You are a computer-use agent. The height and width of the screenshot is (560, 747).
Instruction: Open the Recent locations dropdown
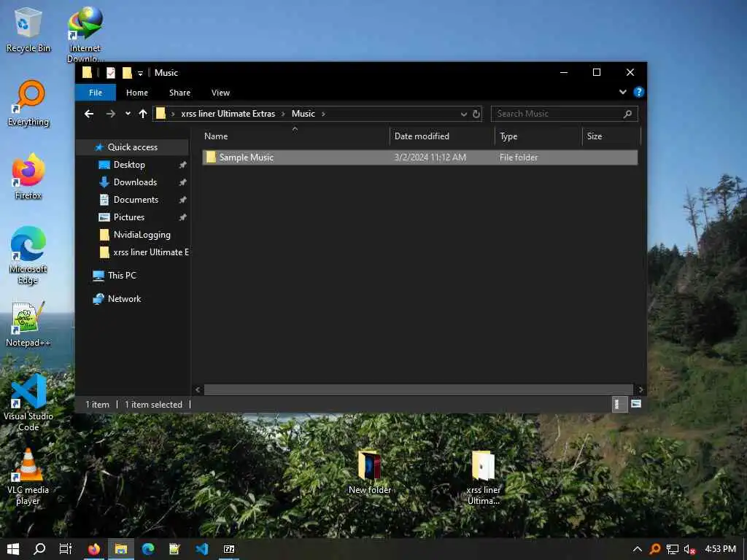(128, 114)
